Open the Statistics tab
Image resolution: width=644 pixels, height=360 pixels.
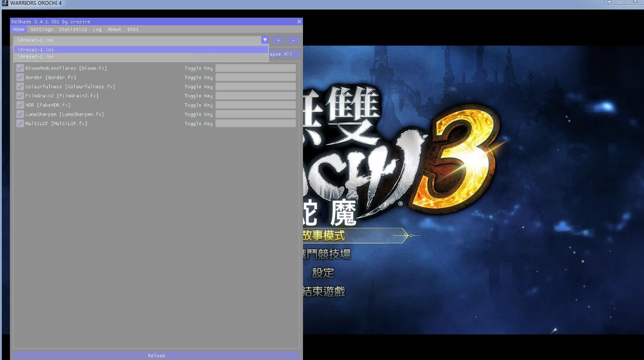(x=73, y=29)
